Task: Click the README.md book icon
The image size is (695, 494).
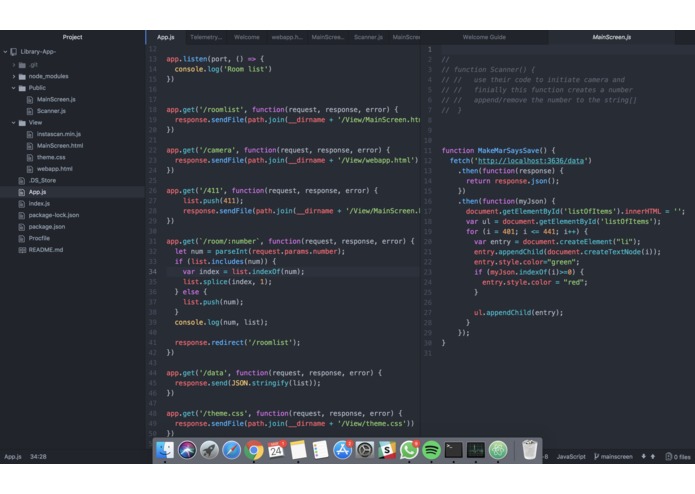Action: [x=22, y=250]
